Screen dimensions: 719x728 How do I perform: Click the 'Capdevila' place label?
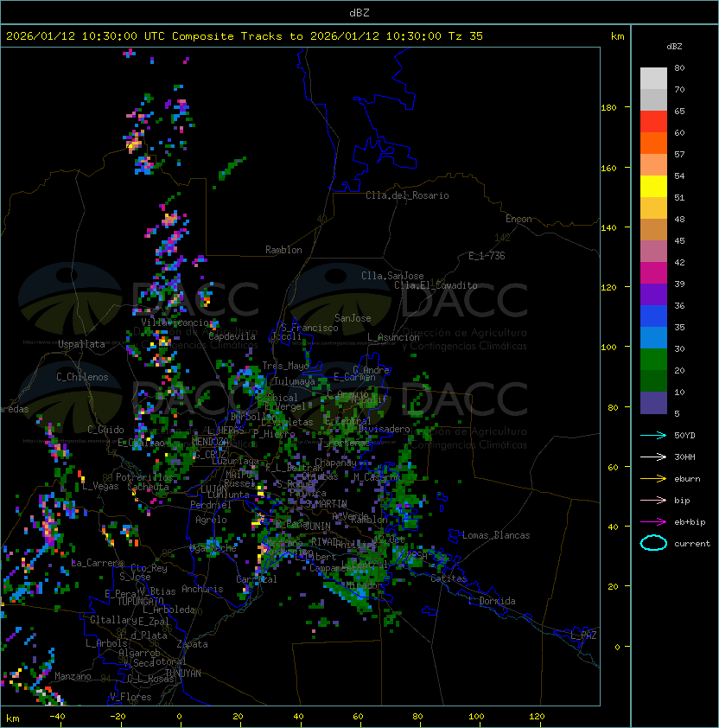tap(232, 336)
